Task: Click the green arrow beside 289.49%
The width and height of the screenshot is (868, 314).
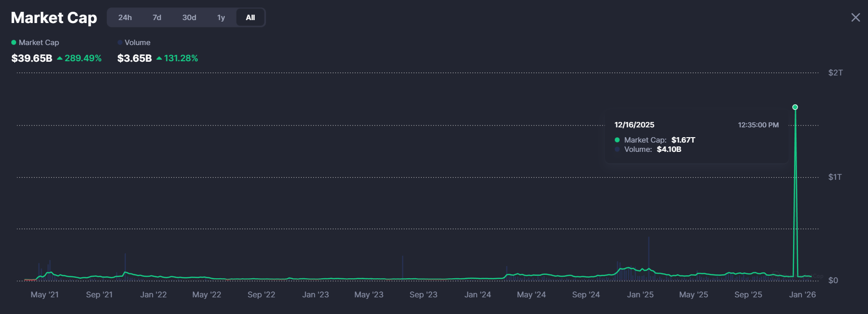Action: (x=60, y=58)
